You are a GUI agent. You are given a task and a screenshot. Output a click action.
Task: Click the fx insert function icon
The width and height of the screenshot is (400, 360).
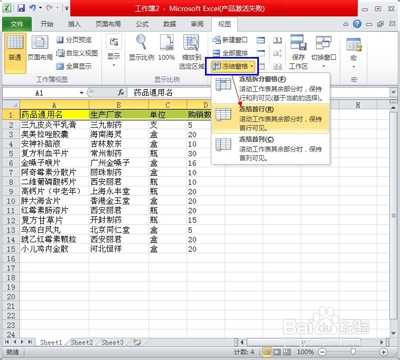pyautogui.click(x=121, y=92)
